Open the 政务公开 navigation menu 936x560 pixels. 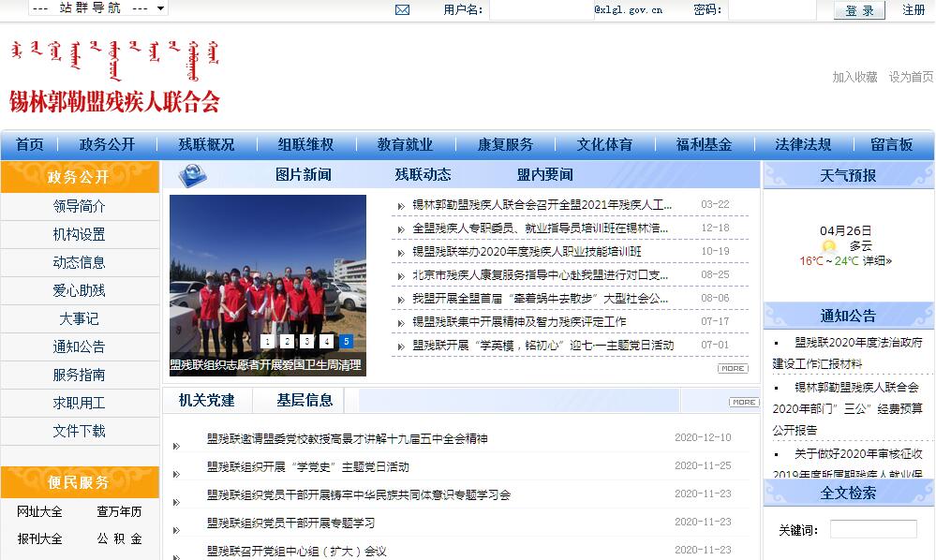[x=107, y=144]
